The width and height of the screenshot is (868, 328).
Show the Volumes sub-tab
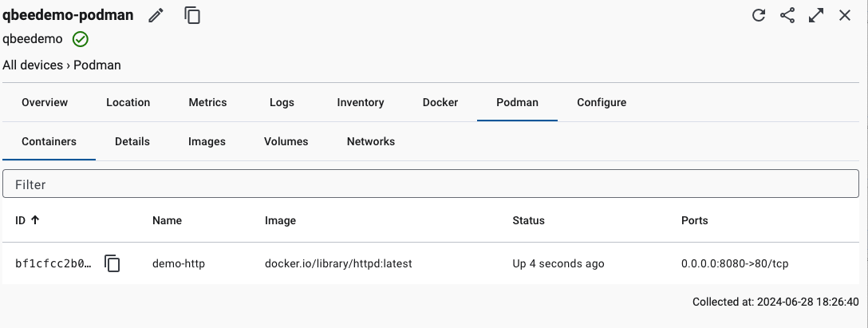[x=286, y=141]
